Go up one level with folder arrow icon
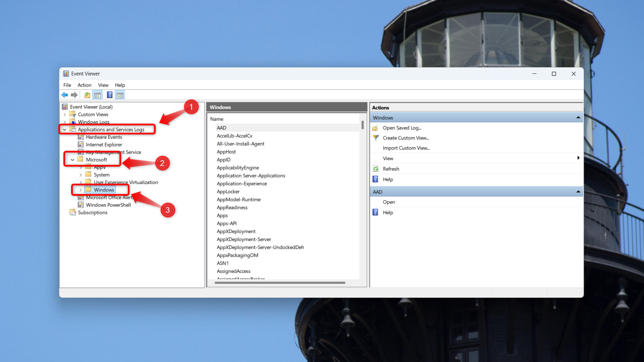This screenshot has width=644, height=362. point(87,95)
